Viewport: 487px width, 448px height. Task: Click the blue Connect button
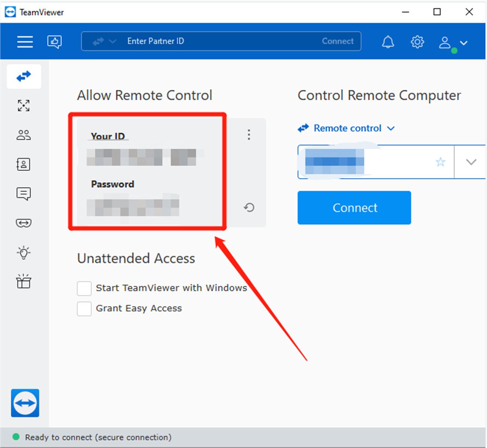[354, 208]
